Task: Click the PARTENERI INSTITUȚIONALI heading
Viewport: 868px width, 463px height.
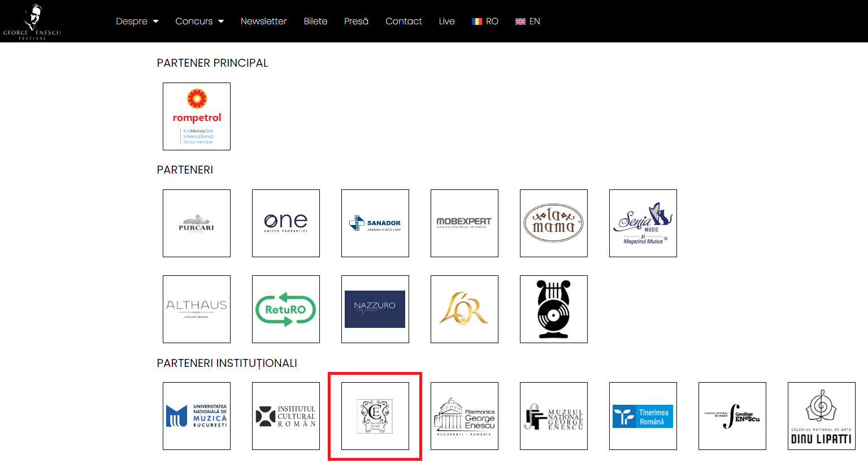Action: coord(227,364)
